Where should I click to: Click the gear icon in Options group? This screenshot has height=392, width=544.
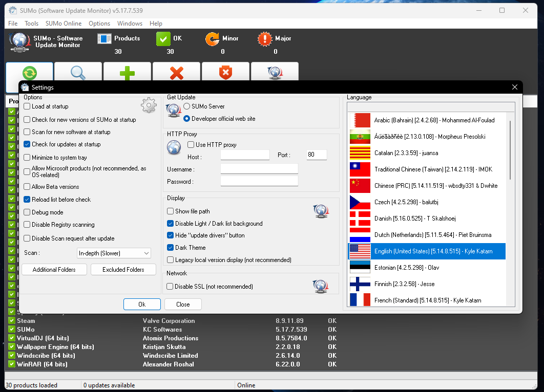click(149, 105)
